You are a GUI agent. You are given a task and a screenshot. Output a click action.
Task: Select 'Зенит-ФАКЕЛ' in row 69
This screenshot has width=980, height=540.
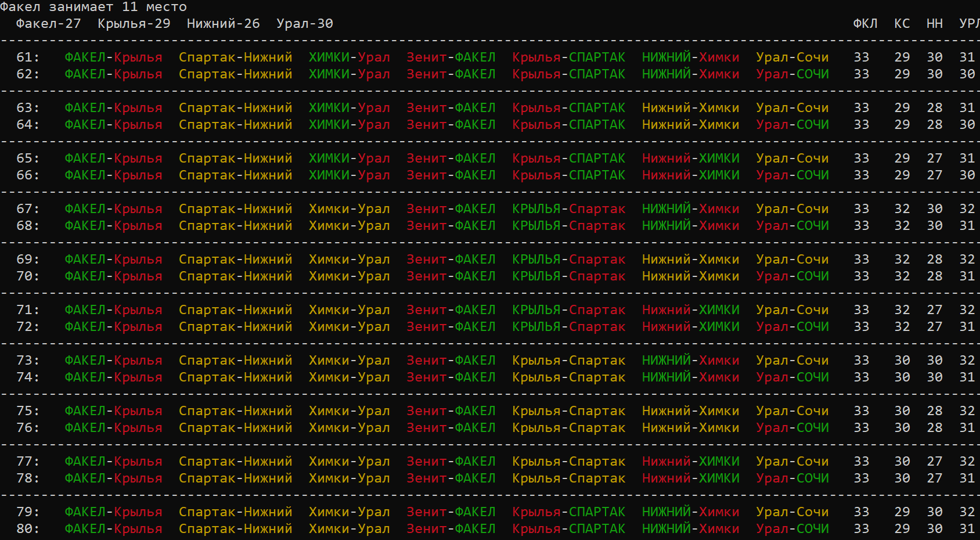coord(451,260)
